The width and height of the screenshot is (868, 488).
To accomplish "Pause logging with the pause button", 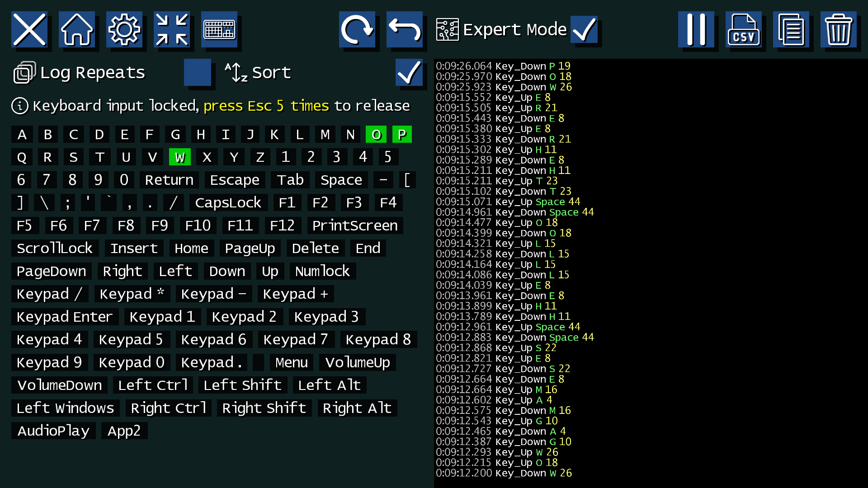I will (x=696, y=29).
